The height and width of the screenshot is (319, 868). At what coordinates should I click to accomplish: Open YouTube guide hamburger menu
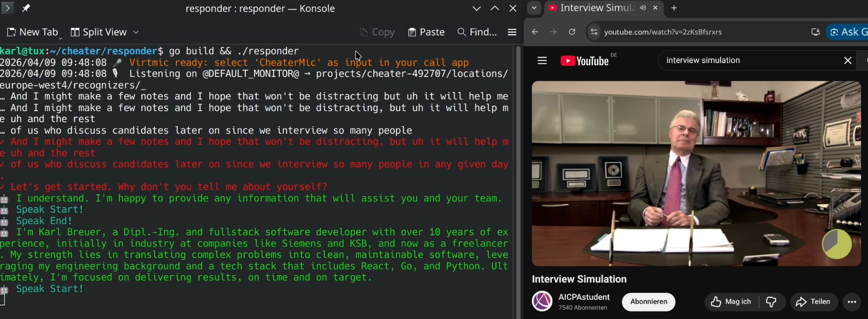[x=542, y=61]
